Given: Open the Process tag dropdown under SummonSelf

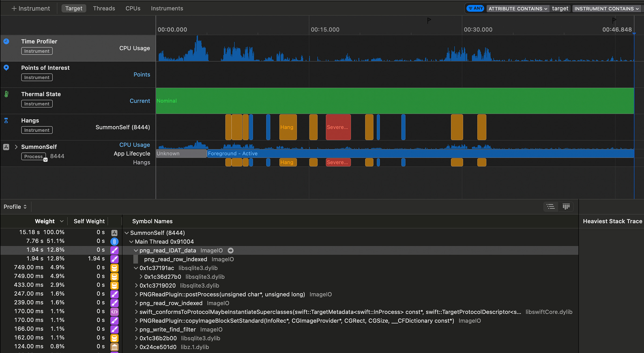Looking at the screenshot, I should pyautogui.click(x=45, y=160).
